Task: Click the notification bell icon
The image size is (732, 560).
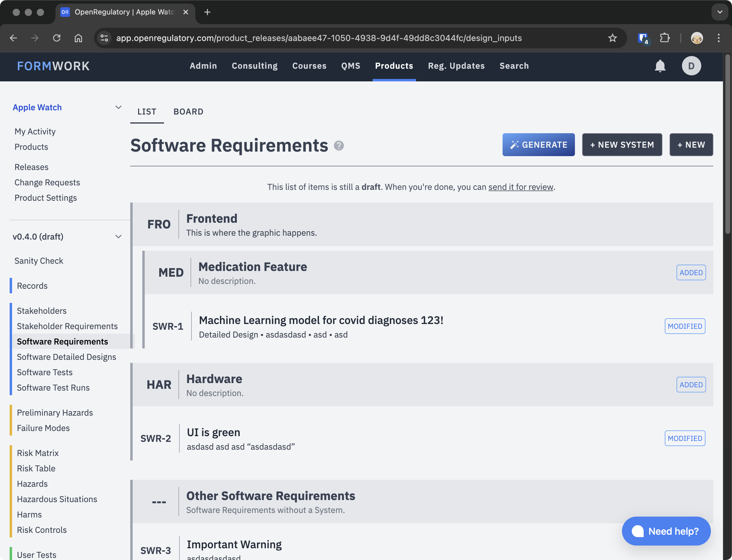Action: pyautogui.click(x=660, y=66)
